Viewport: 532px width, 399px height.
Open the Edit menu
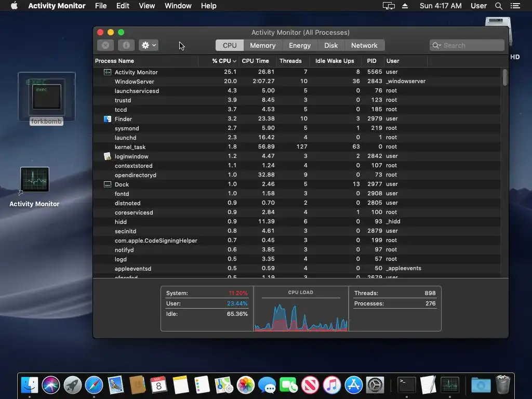tap(123, 6)
